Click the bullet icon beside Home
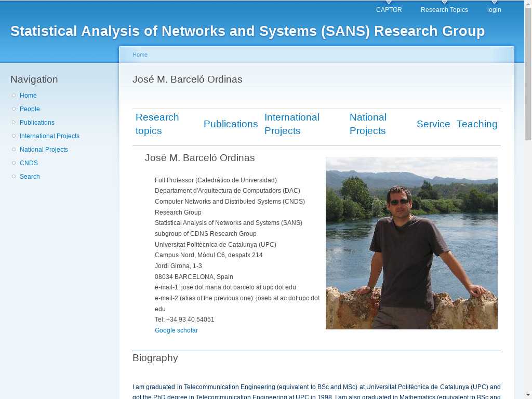 coord(14,96)
